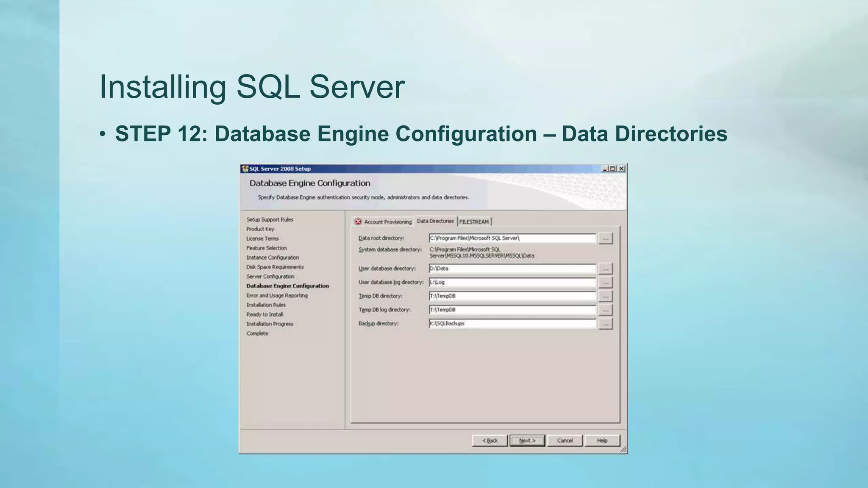Screen dimensions: 868x488
Task: Edit the Data root directory field
Action: click(x=512, y=238)
